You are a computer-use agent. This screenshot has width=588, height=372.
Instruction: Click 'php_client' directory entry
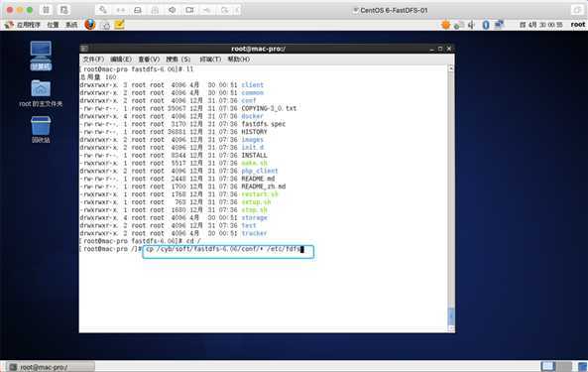260,171
